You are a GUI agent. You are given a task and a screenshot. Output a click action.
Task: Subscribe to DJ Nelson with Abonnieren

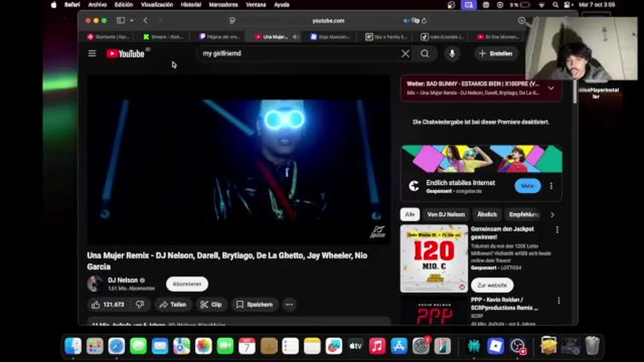click(x=187, y=284)
